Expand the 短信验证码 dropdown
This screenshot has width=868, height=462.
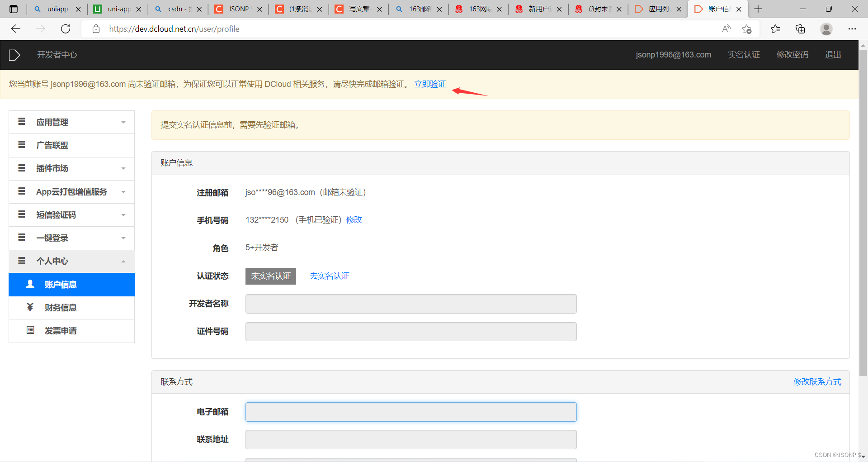click(x=123, y=215)
